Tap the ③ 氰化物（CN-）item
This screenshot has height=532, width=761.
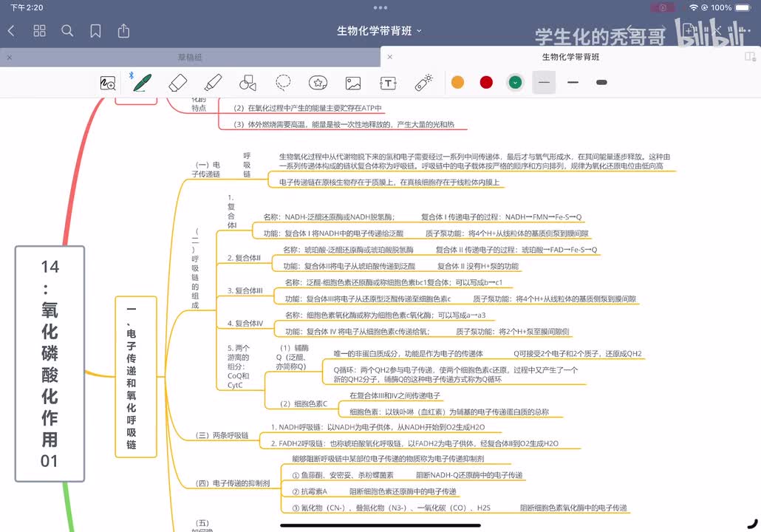pyautogui.click(x=391, y=508)
